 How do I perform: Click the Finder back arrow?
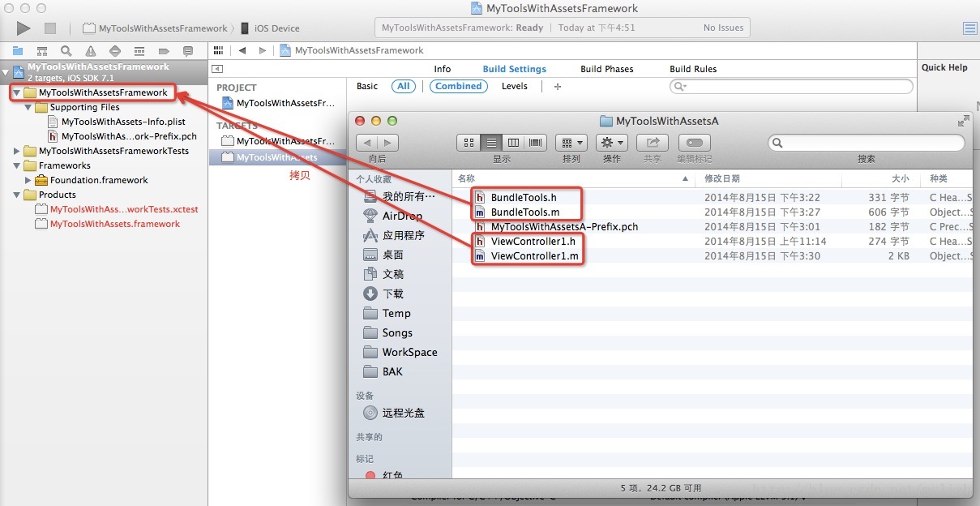(366, 143)
